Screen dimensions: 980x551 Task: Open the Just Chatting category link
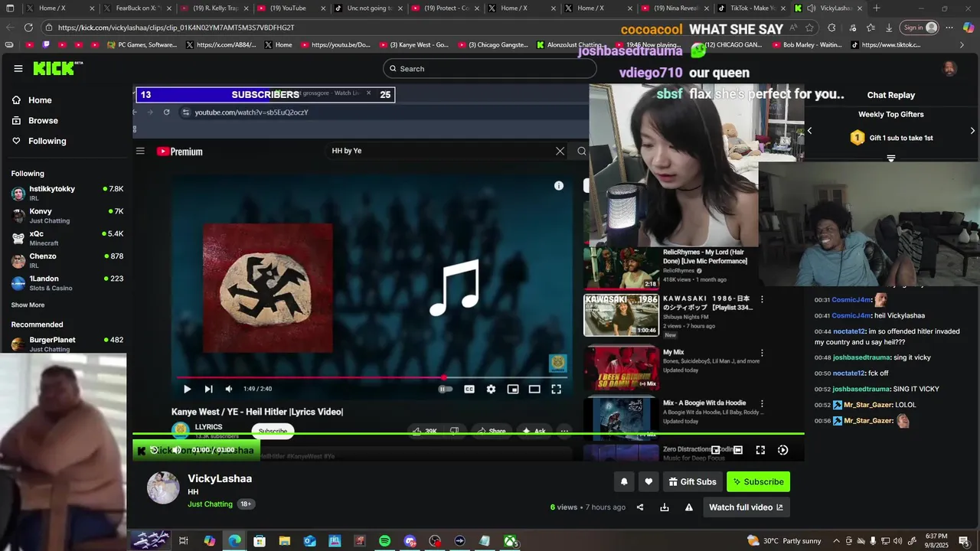(x=210, y=504)
